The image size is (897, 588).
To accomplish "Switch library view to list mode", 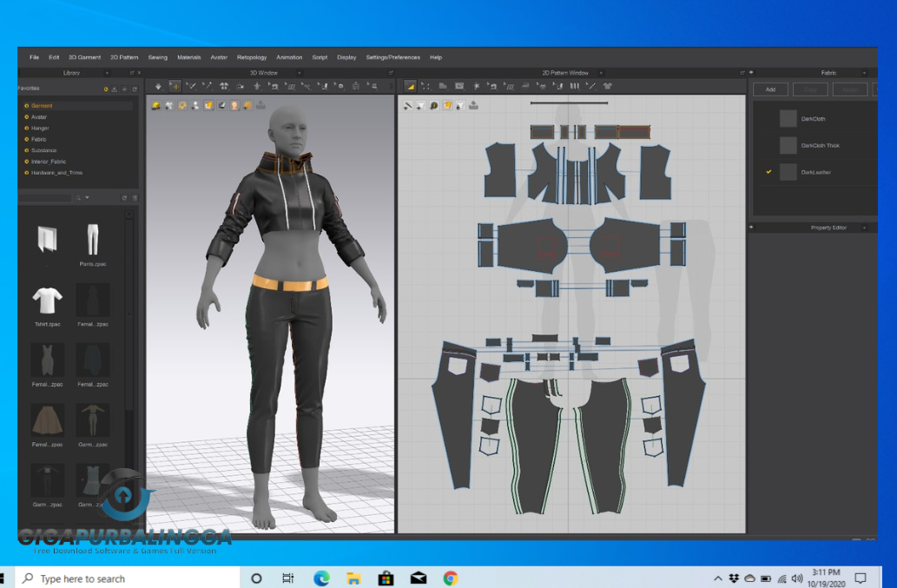I will (x=135, y=198).
